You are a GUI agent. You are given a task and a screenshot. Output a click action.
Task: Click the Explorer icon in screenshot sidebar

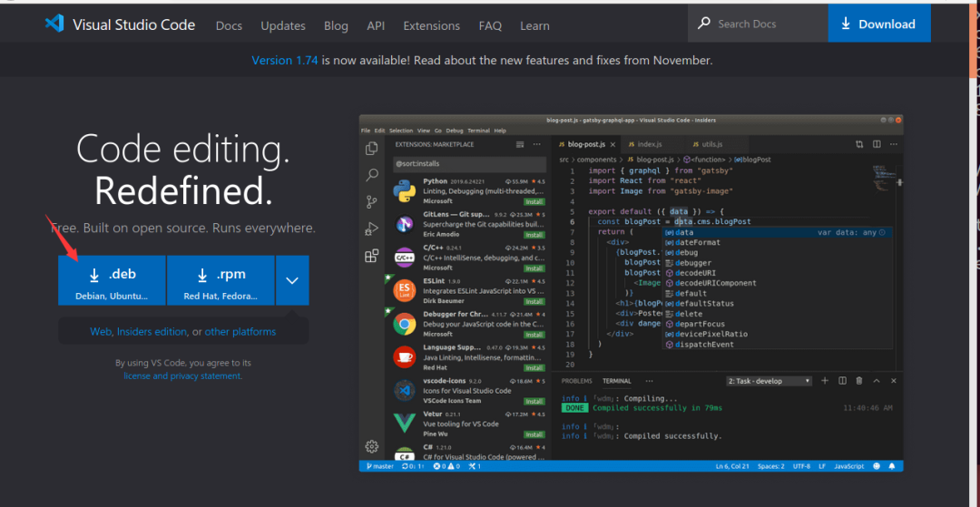point(371,149)
